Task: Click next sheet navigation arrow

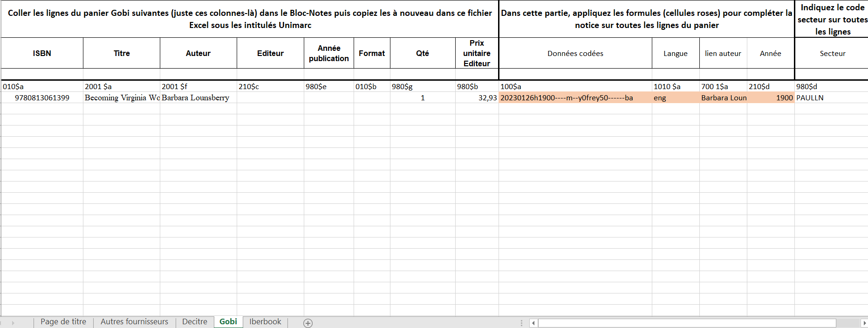Action: (13, 323)
